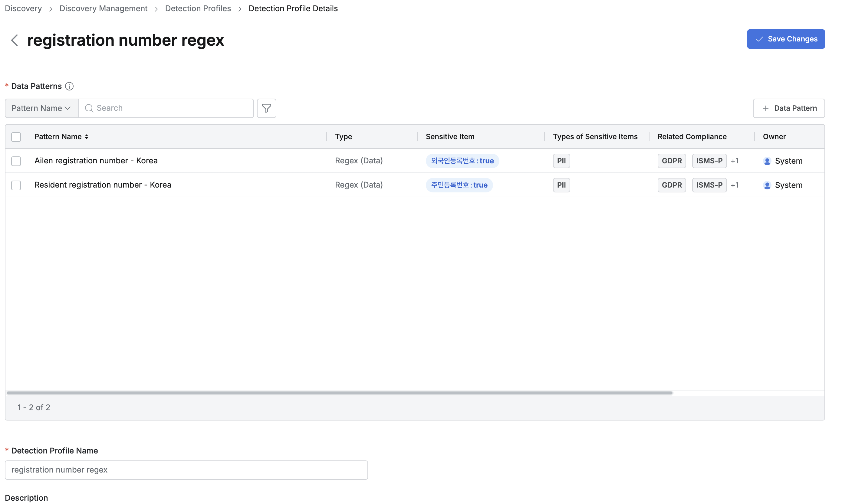
Task: Click the System owner icon in second row
Action: [767, 185]
